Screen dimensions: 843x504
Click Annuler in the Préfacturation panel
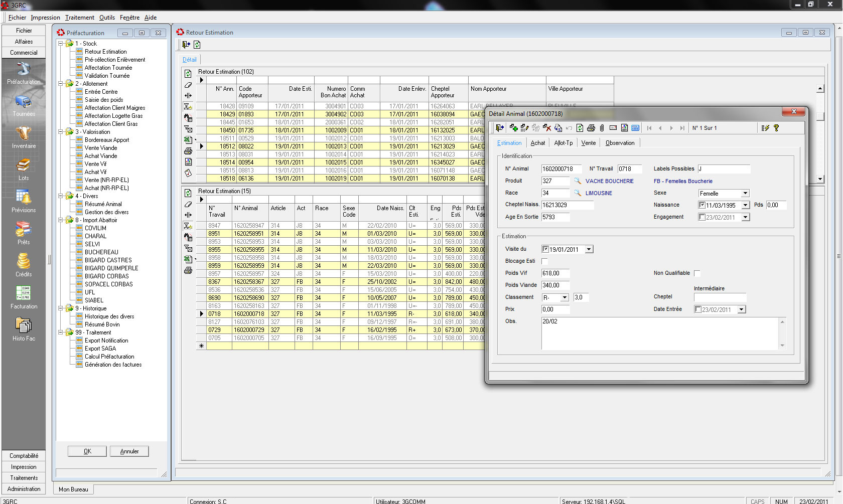(129, 451)
